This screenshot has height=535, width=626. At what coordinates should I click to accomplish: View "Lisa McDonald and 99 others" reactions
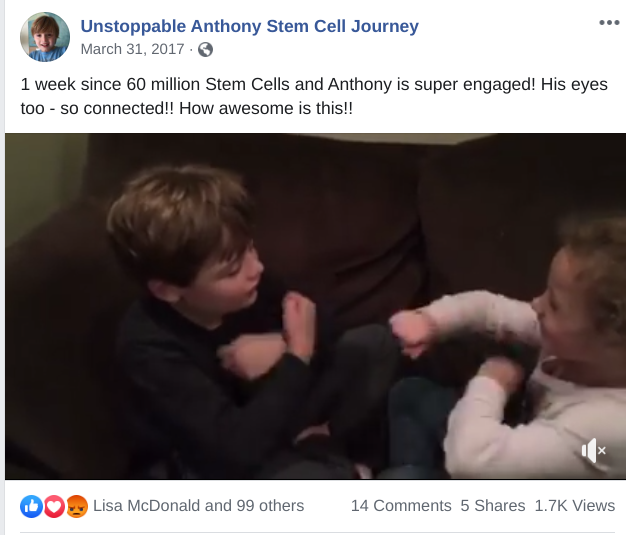(198, 506)
